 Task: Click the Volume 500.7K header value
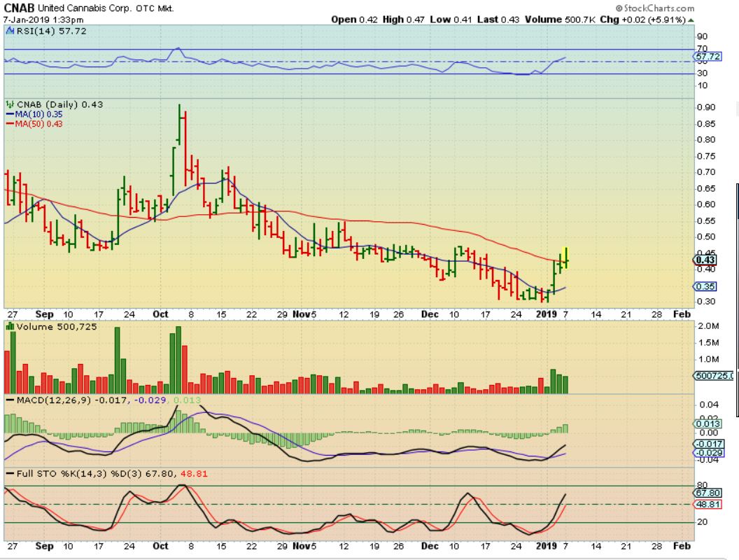[561, 20]
